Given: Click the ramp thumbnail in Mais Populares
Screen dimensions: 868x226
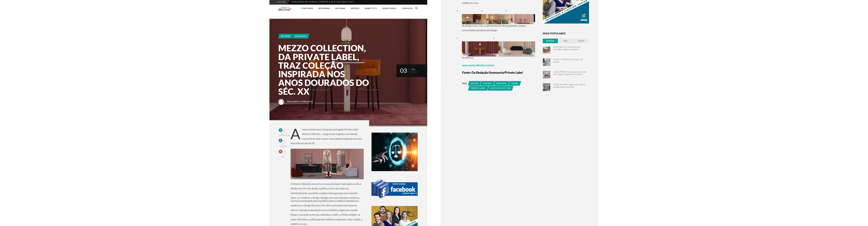Looking at the screenshot, I should tap(547, 62).
